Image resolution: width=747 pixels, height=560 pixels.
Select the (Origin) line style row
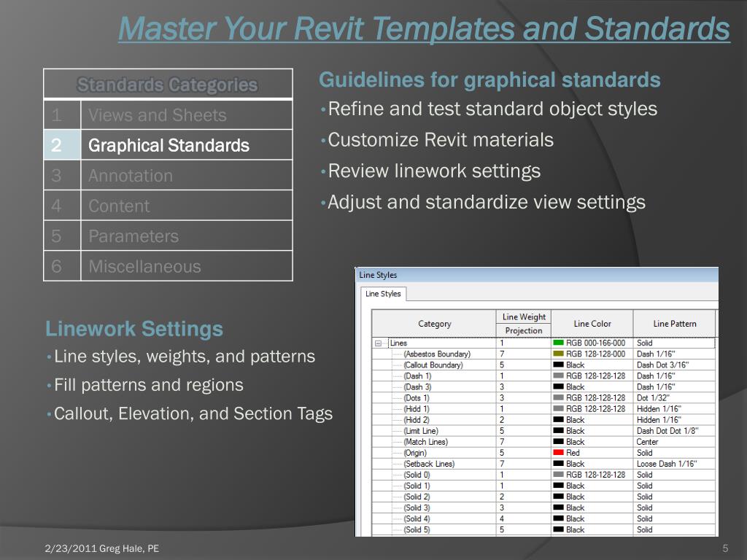tap(543, 453)
